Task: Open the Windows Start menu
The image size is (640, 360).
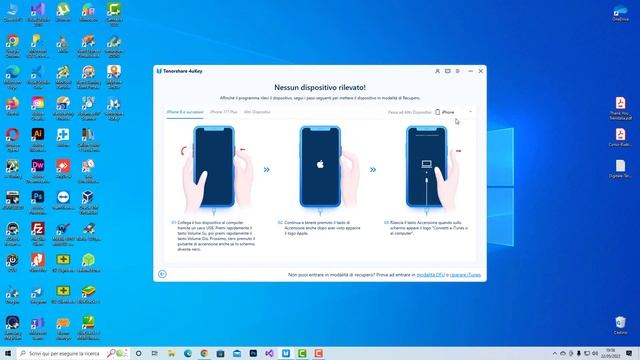Action: (7, 353)
